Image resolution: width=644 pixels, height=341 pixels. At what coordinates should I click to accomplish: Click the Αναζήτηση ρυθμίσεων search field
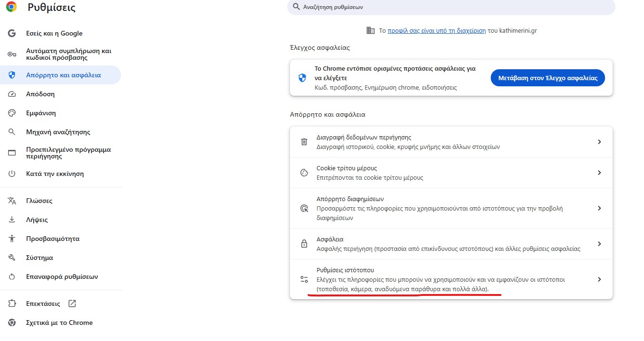tap(451, 7)
